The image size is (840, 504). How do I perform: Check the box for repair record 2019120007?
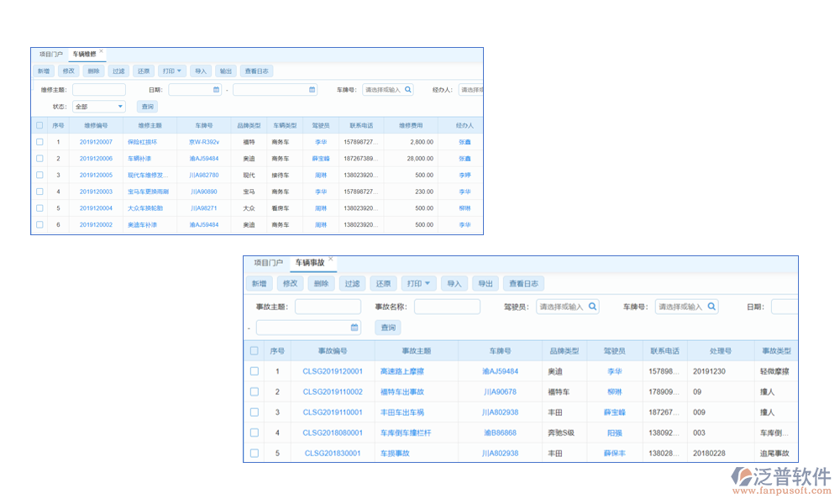pyautogui.click(x=39, y=142)
